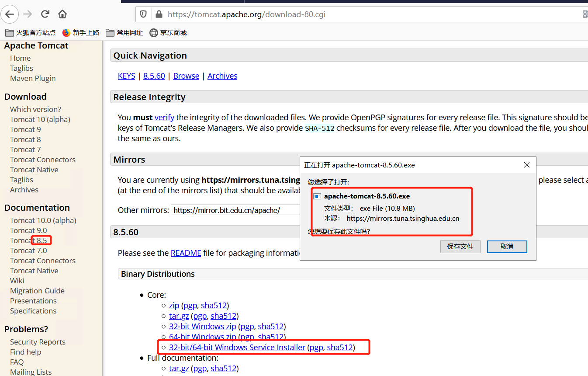Go to the browser home page icon

click(62, 14)
